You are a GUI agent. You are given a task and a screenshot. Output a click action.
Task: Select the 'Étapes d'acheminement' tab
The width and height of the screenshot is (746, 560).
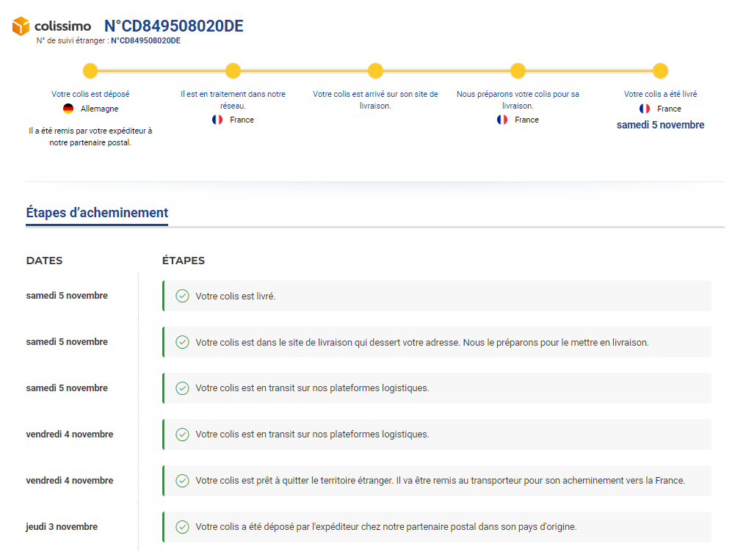point(97,213)
